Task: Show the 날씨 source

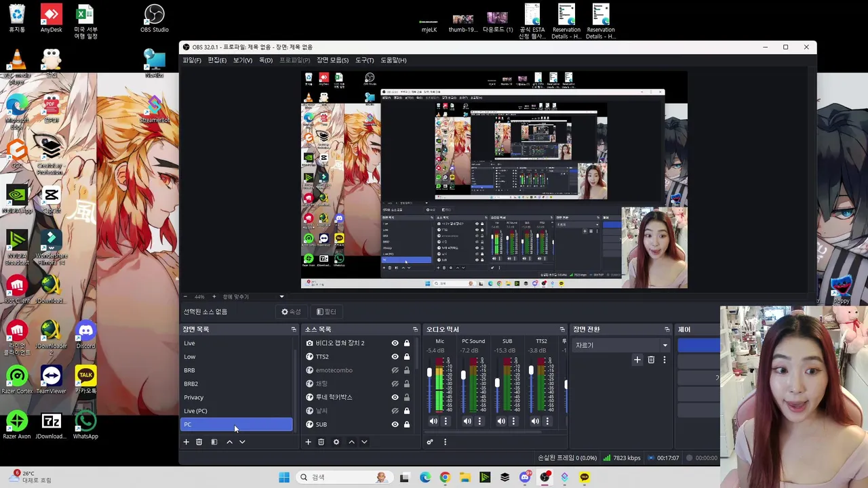Action: (395, 411)
